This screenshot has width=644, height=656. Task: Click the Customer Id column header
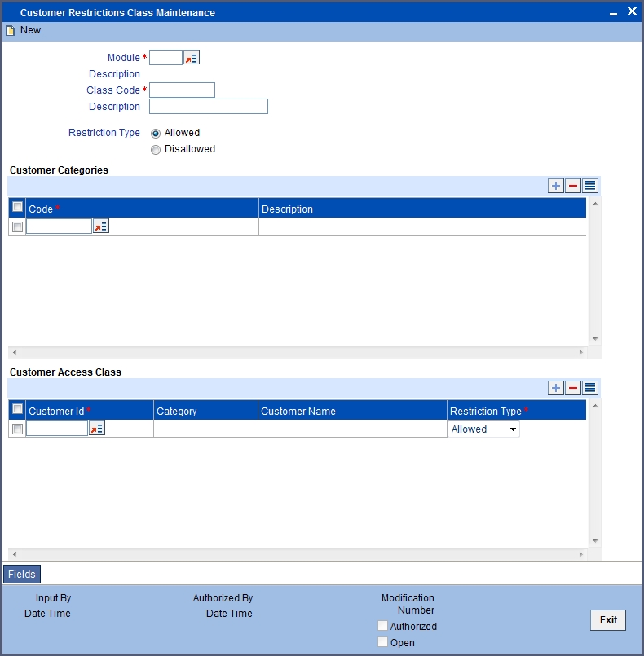tap(90, 411)
